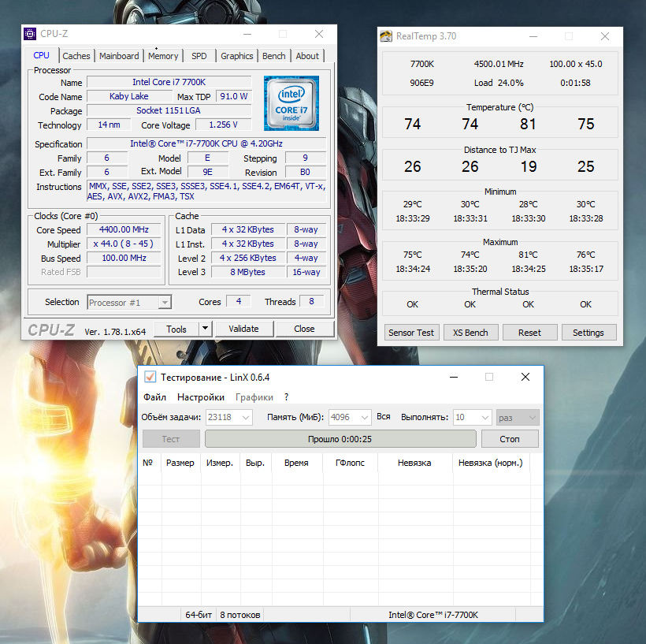The height and width of the screenshot is (644, 646).
Task: Click the CPU-Z app icon in title bar
Action: point(30,34)
